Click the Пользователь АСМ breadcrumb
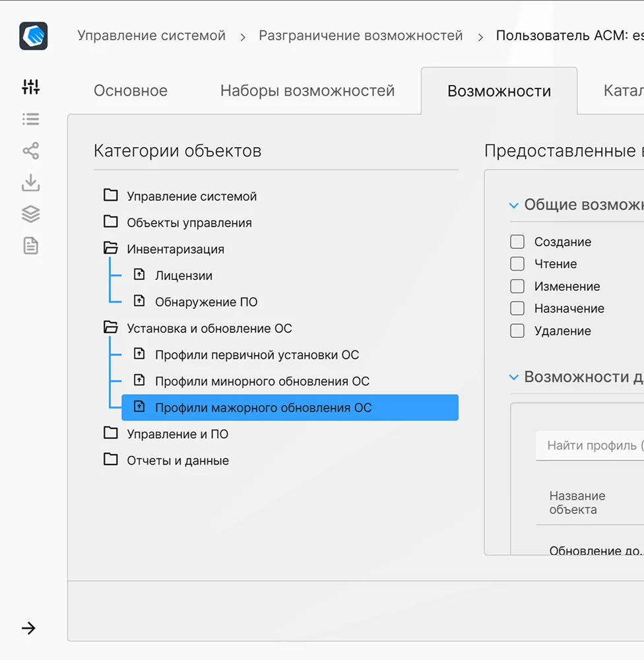644x660 pixels. [x=570, y=36]
